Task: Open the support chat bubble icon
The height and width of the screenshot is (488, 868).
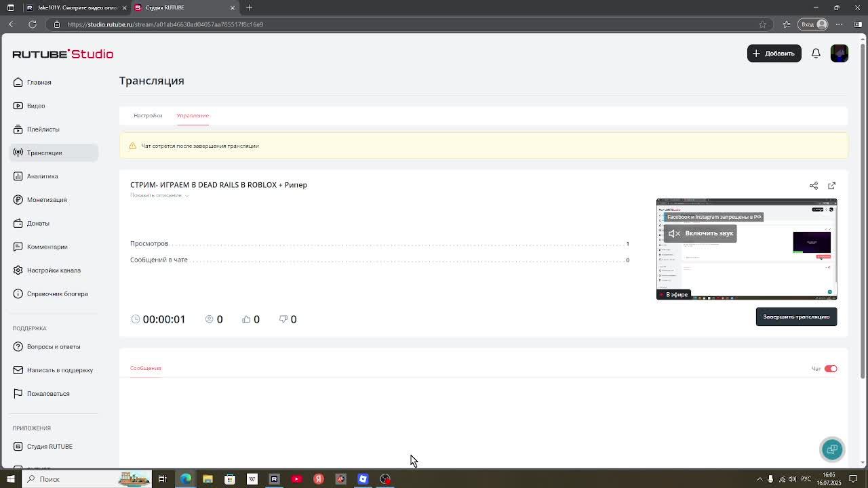Action: click(832, 449)
